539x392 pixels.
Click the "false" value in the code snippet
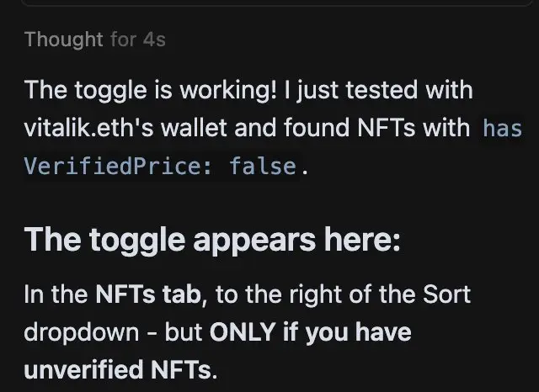(x=263, y=166)
